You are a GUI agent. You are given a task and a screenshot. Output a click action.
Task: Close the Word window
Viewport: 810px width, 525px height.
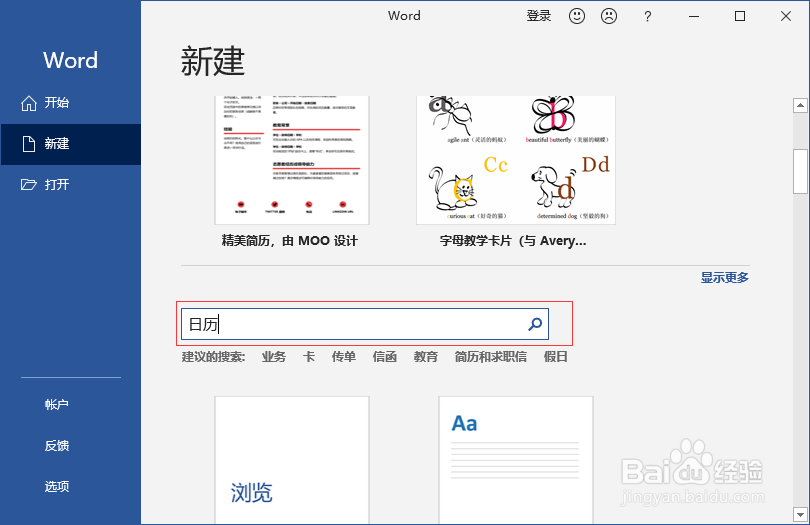[x=786, y=17]
